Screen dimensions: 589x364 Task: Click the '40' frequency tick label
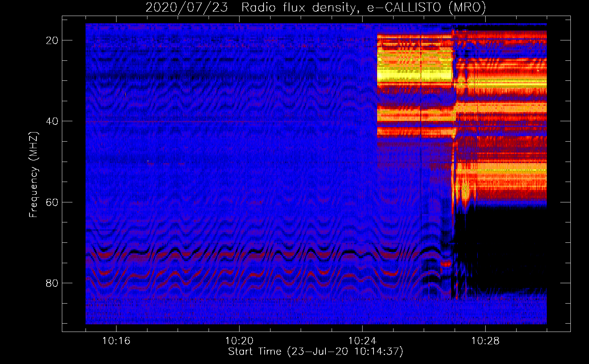point(52,121)
